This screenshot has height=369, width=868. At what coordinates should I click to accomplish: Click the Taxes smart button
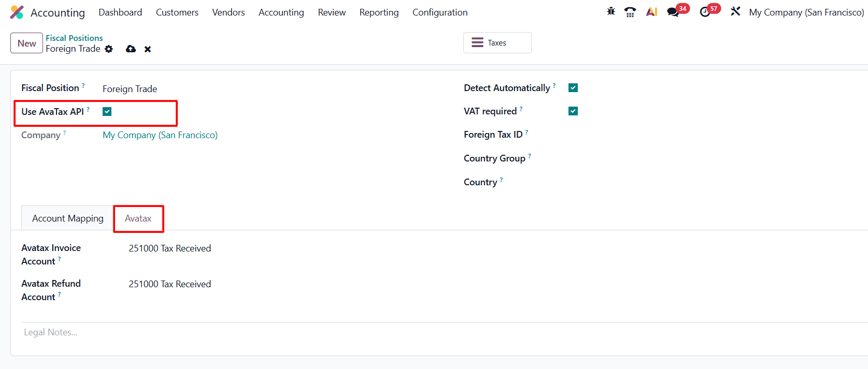pos(497,42)
